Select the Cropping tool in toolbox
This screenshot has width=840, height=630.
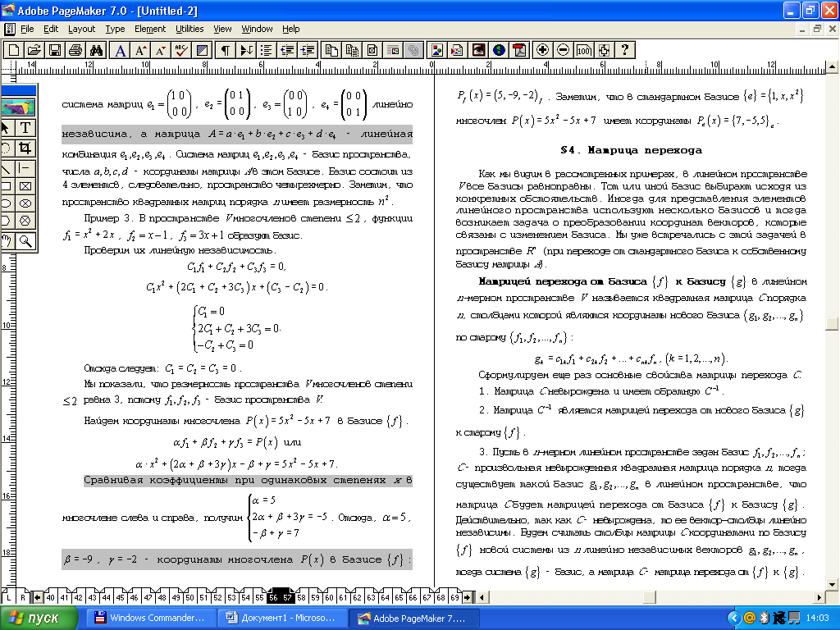click(x=25, y=148)
